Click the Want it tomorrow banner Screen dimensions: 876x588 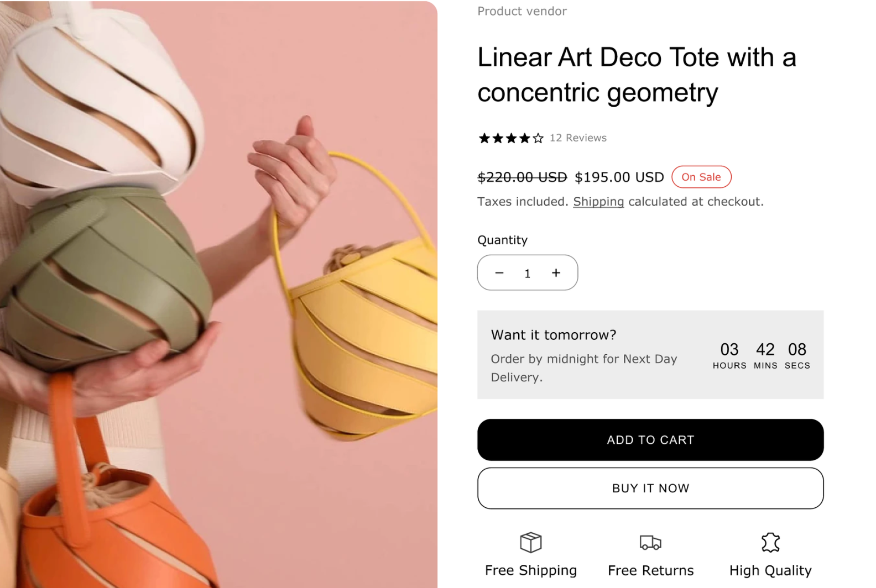650,355
